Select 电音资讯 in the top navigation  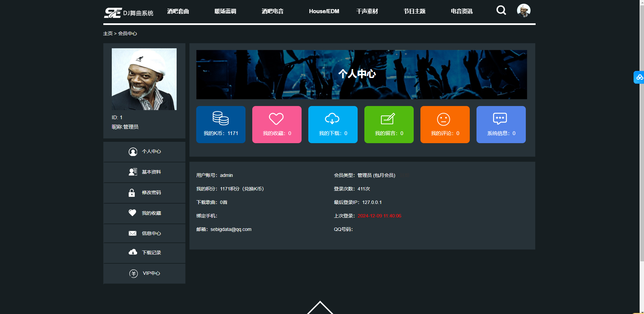(x=461, y=11)
